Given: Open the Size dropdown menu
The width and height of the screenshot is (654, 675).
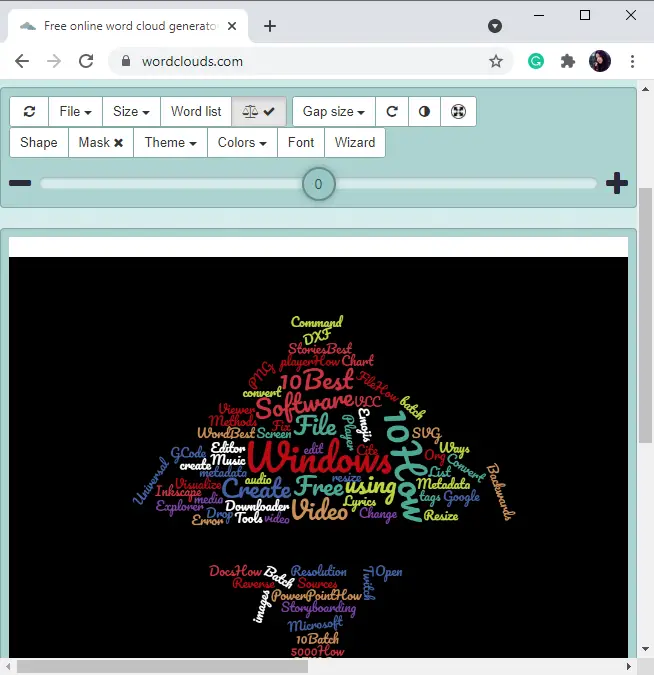Looking at the screenshot, I should (131, 111).
